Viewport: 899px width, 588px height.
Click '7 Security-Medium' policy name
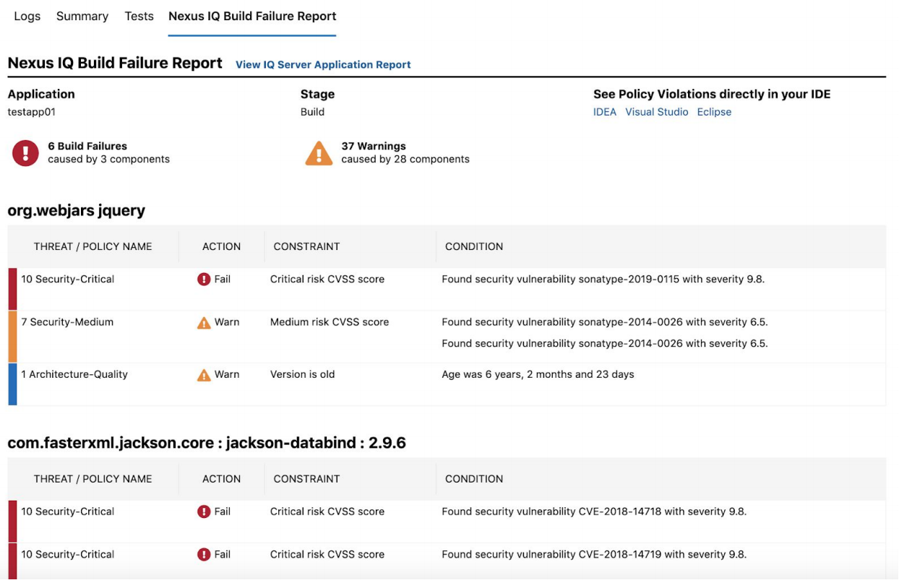(x=67, y=322)
